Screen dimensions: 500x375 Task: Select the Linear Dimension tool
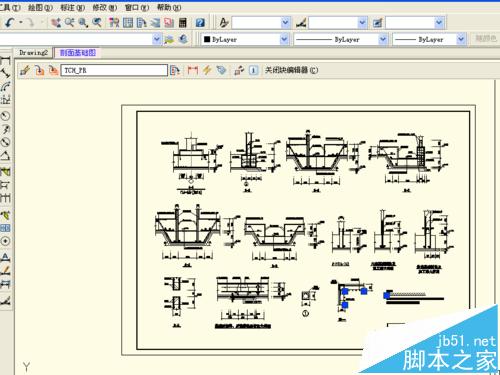5,61
